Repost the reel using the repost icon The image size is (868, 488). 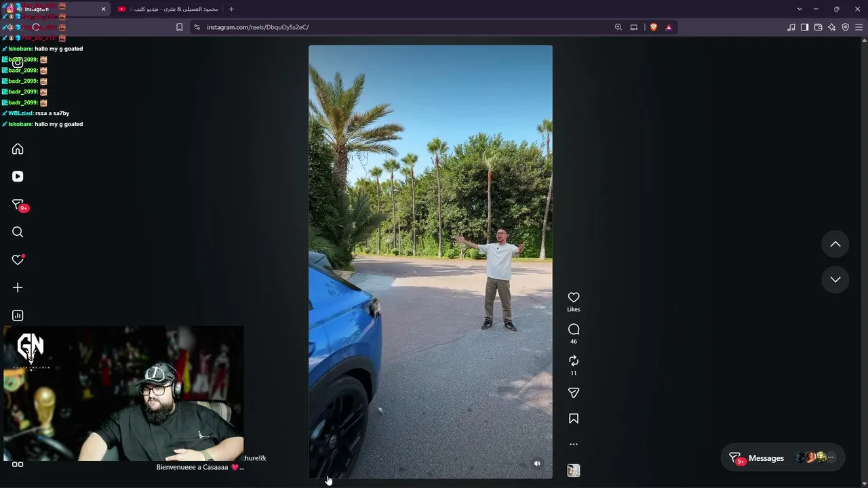pos(574,361)
